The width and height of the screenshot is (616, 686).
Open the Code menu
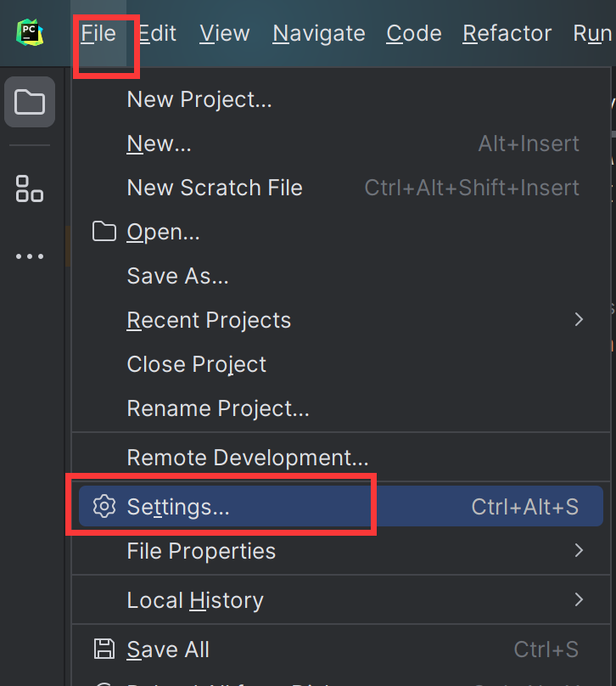point(413,33)
